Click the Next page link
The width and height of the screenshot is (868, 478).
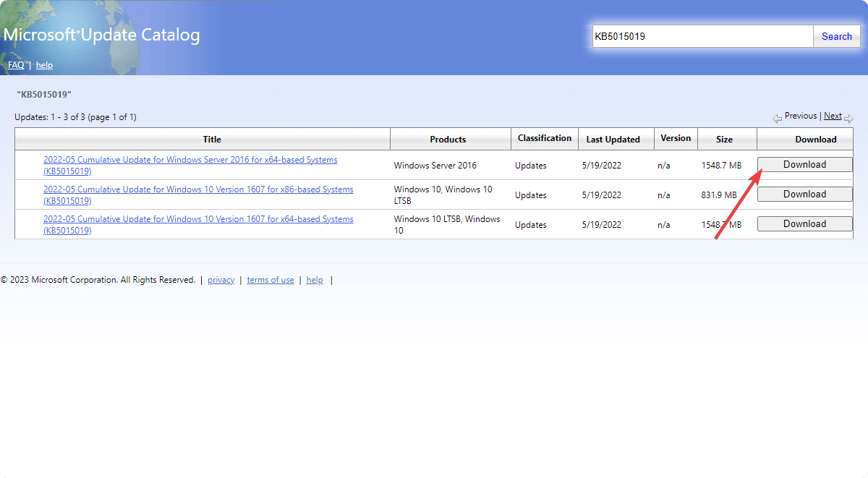point(833,116)
